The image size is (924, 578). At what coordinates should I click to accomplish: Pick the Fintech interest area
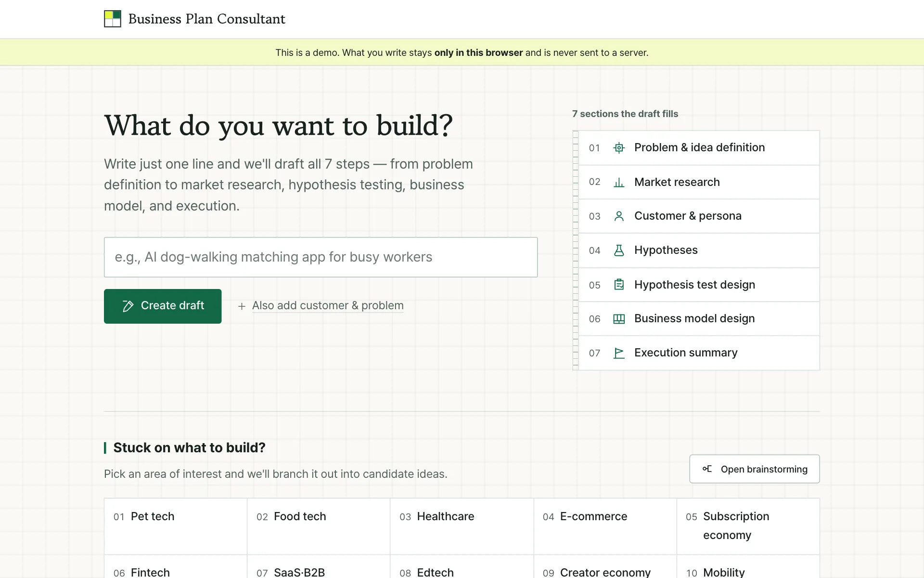tap(176, 567)
